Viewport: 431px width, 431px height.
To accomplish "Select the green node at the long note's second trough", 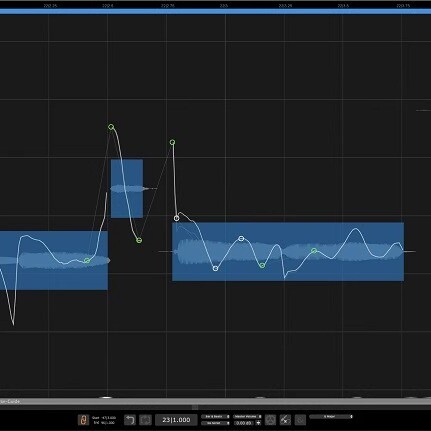I will coord(262,265).
